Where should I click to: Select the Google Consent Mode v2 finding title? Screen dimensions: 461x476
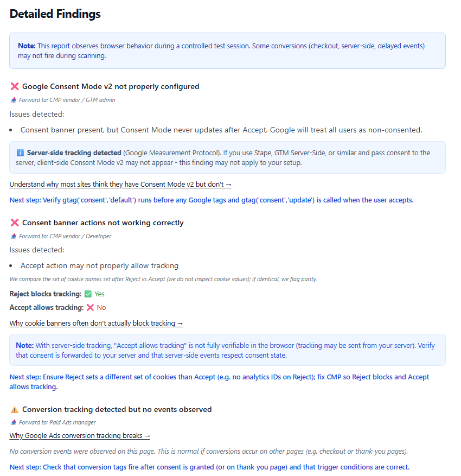point(111,86)
